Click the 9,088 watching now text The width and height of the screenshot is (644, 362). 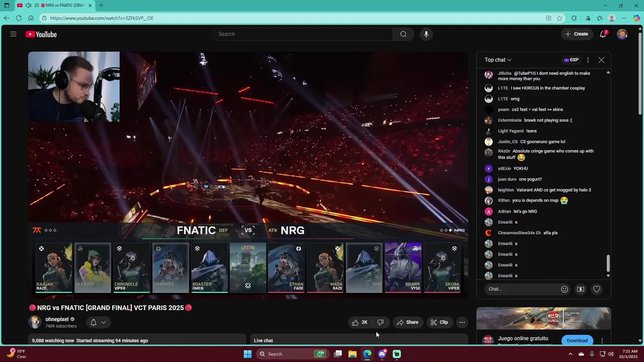point(53,340)
